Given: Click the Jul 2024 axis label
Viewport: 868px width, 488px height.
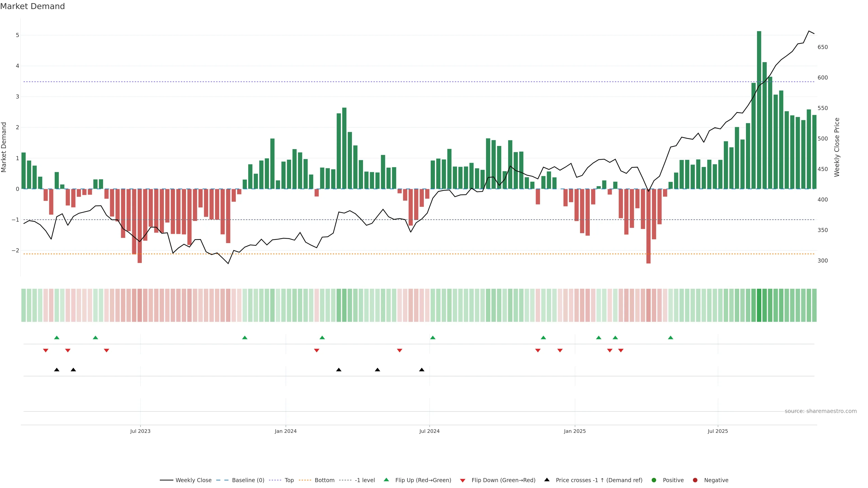Looking at the screenshot, I should 429,432.
